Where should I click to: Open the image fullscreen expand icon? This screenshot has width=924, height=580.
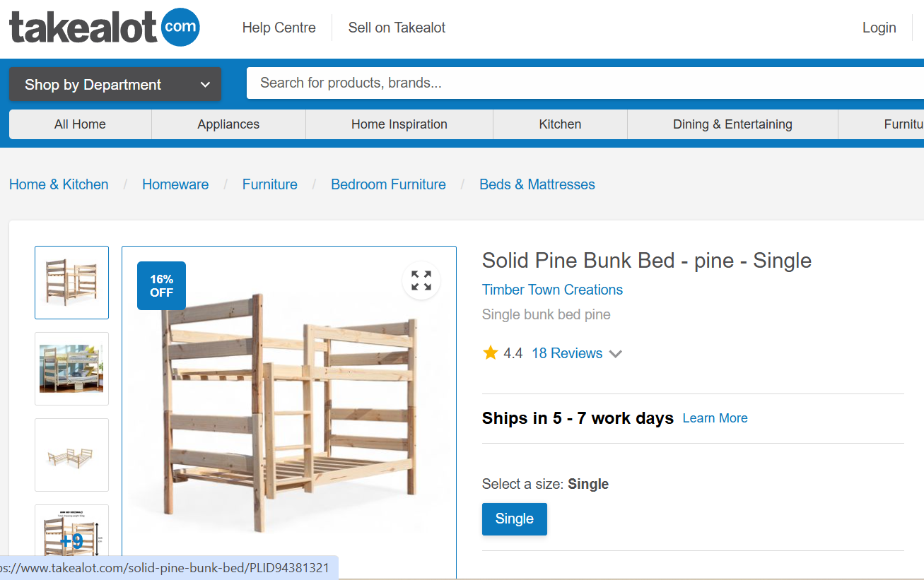point(421,280)
